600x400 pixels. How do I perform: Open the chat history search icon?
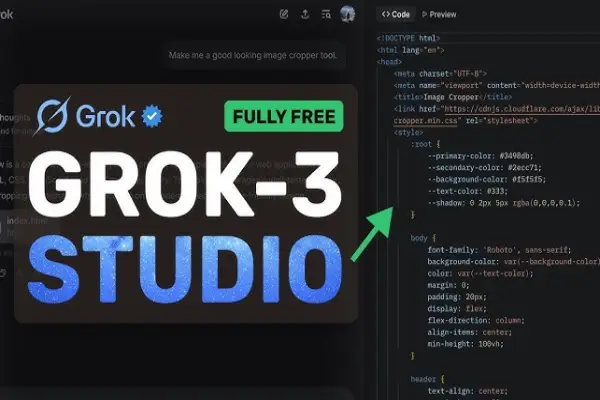pos(326,15)
